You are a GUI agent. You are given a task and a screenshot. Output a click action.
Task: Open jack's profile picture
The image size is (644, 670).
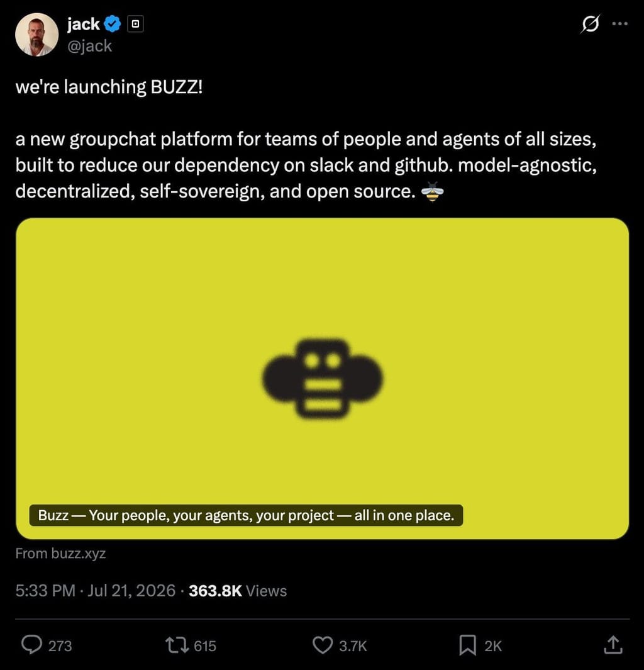(36, 34)
